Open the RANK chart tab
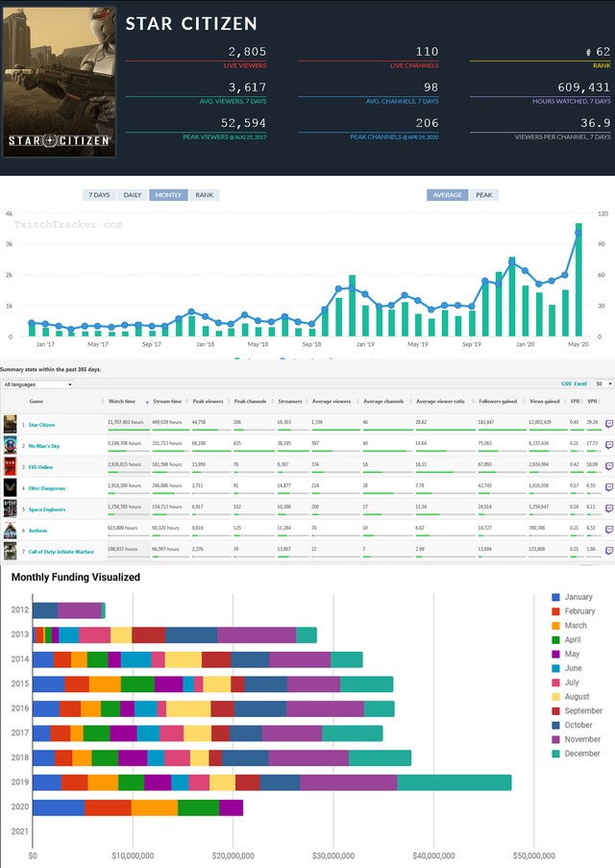 pyautogui.click(x=205, y=195)
